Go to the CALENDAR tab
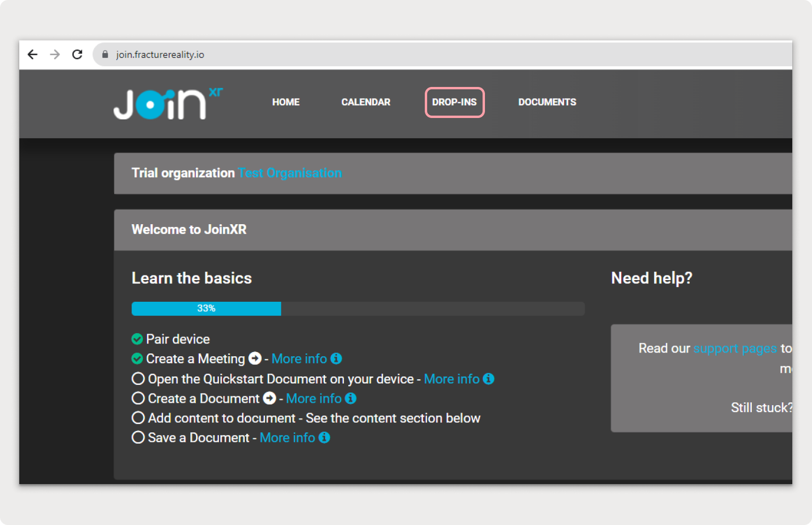 (366, 102)
